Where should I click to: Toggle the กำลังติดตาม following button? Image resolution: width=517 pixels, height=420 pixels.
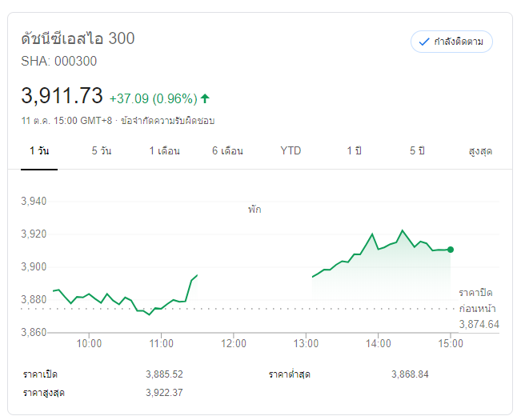pyautogui.click(x=451, y=42)
